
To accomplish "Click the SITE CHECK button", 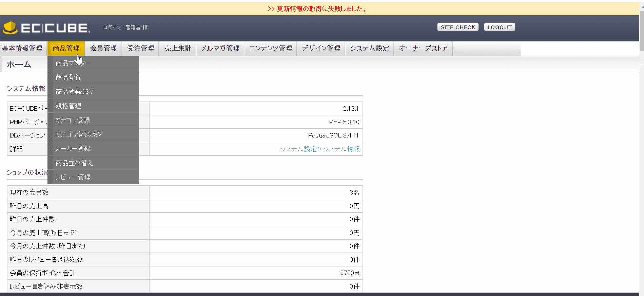I will pos(457,27).
